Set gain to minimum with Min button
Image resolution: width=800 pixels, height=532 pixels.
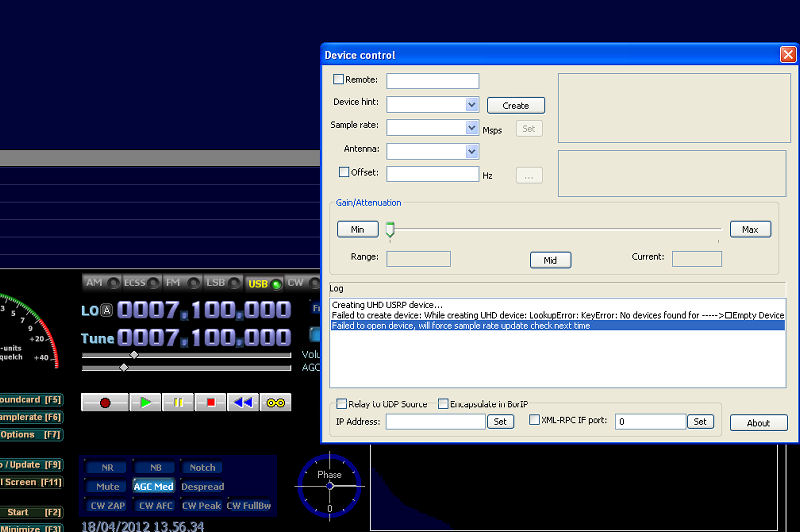(358, 230)
